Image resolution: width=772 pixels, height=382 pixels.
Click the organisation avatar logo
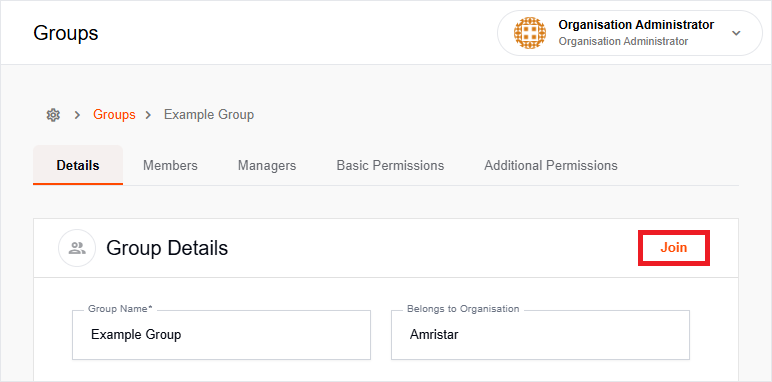point(530,33)
